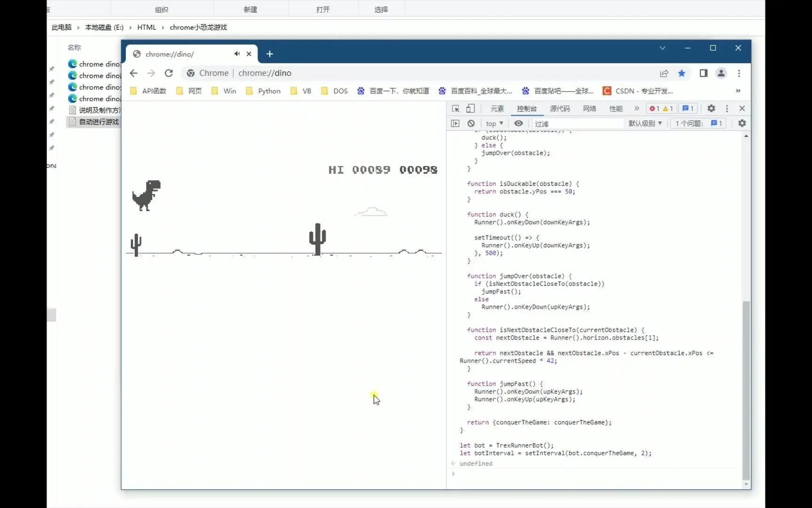
Task: Expand the top context dropdown in the console
Action: (x=494, y=123)
